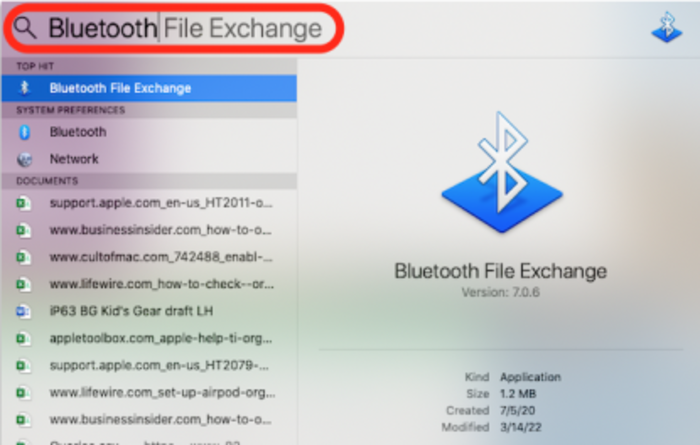This screenshot has height=445, width=700.
Task: Select the support.apple.com_en-us_HT2011 document
Action: coord(149,203)
